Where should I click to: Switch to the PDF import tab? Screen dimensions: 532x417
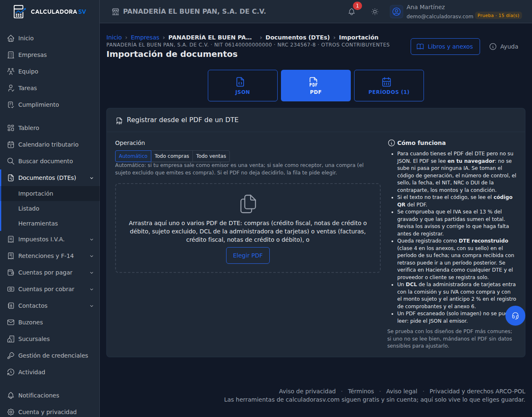[x=316, y=86]
